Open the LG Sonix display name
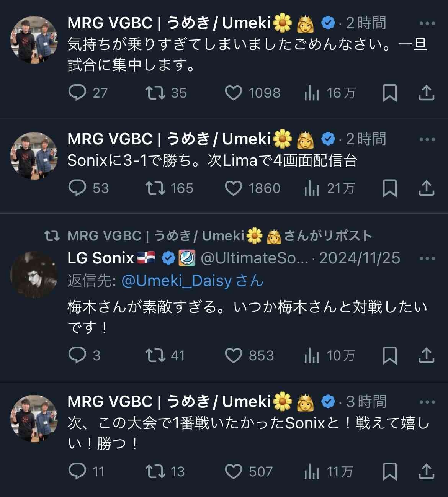 tap(101, 258)
